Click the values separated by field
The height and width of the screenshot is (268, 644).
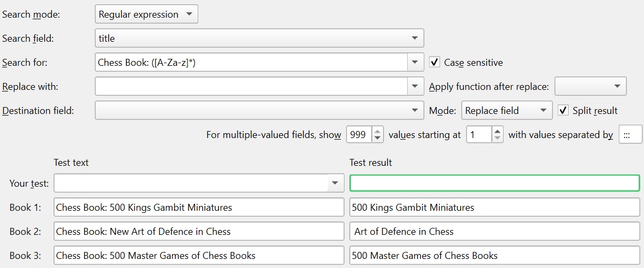[630, 135]
